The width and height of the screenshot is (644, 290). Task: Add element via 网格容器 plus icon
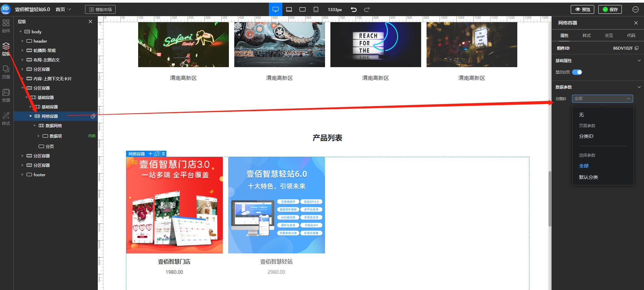(151, 154)
